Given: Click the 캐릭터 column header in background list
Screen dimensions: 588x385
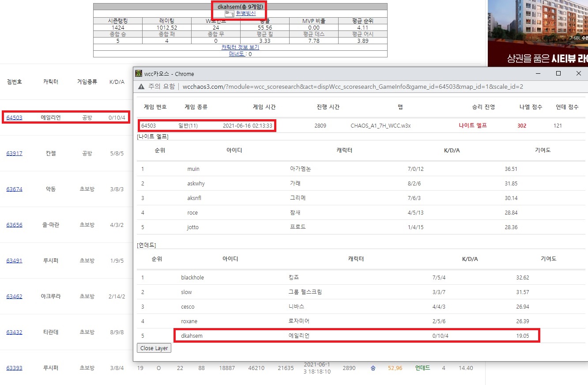Looking at the screenshot, I should pyautogui.click(x=51, y=82).
